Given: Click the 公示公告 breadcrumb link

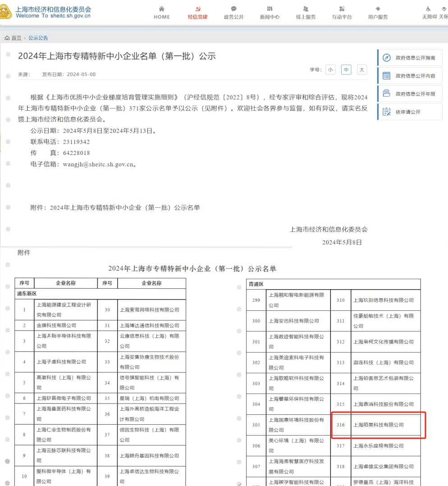Looking at the screenshot, I should (38, 38).
